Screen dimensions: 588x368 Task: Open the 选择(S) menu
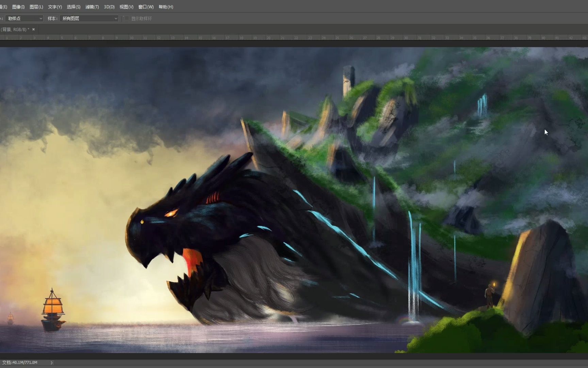(73, 7)
